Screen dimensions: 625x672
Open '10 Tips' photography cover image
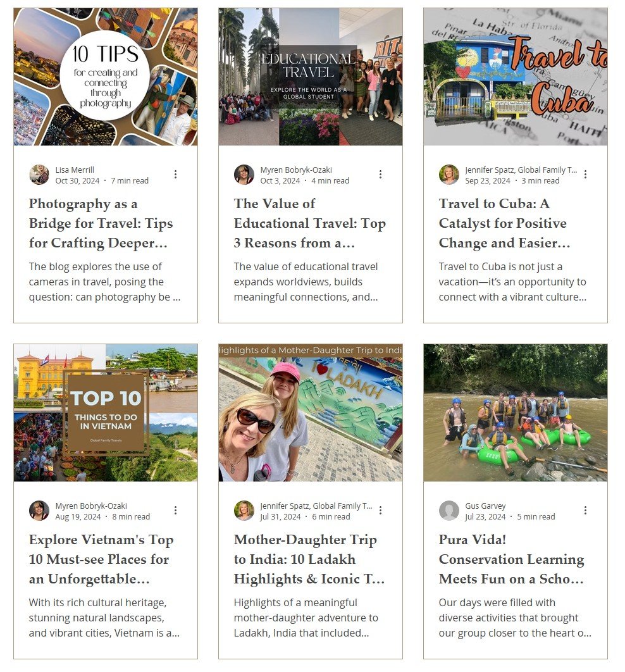pyautogui.click(x=106, y=77)
